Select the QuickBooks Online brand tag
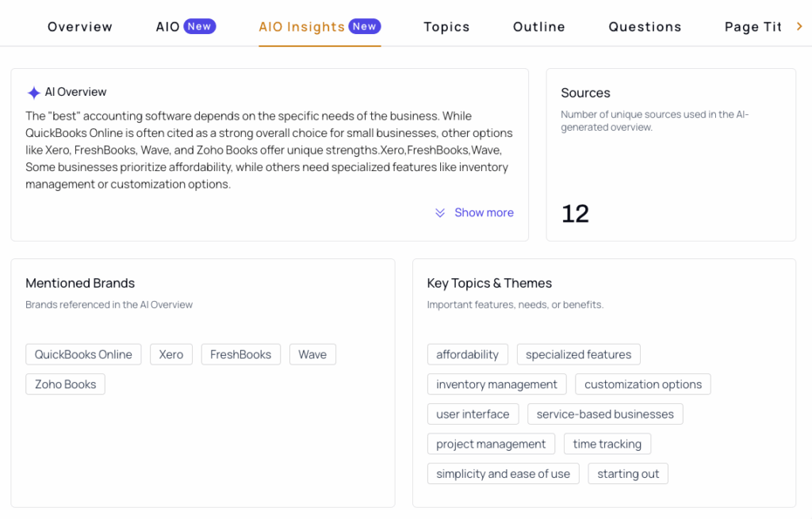Screen dimensions: 812x519 tap(83, 354)
